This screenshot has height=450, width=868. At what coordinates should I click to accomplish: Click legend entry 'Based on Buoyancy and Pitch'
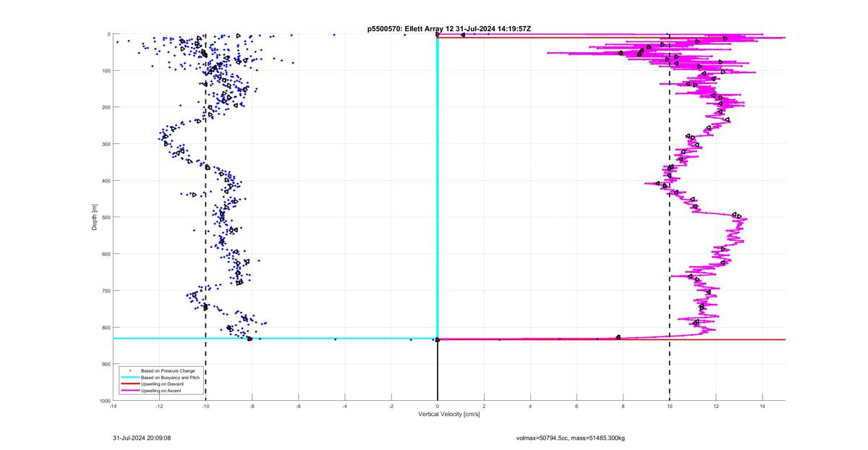(170, 378)
